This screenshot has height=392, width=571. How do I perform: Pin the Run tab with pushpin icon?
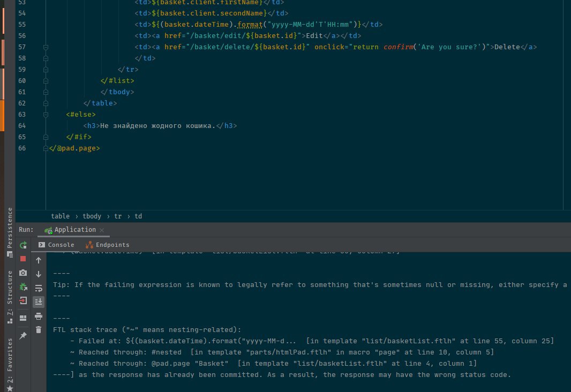[23, 336]
